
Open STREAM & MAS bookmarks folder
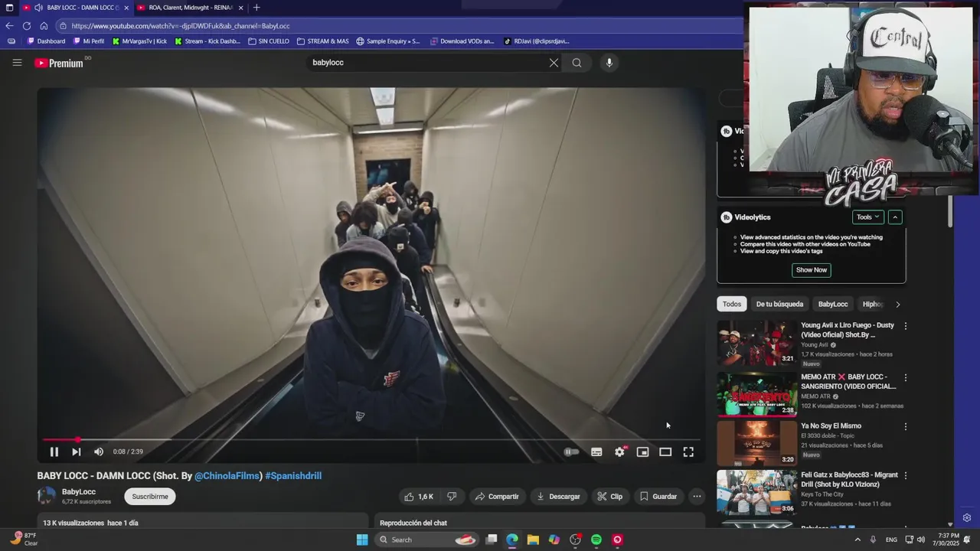[x=322, y=41]
